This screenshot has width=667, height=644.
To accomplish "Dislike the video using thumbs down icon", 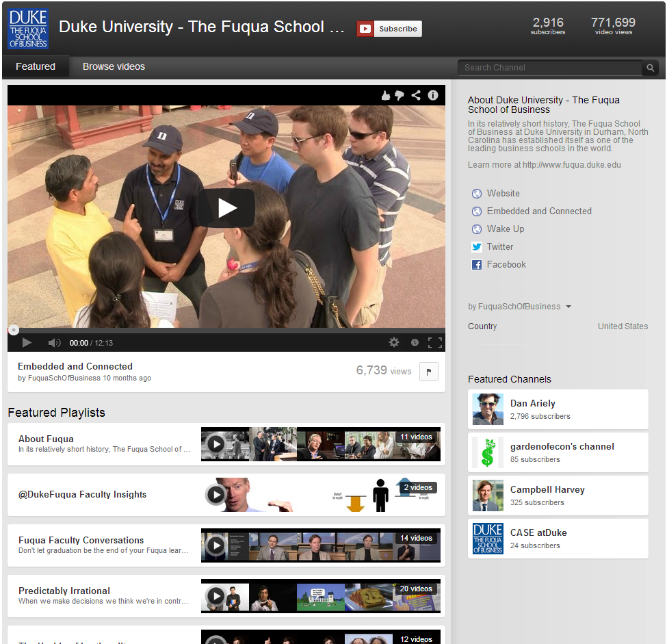I will (x=400, y=96).
